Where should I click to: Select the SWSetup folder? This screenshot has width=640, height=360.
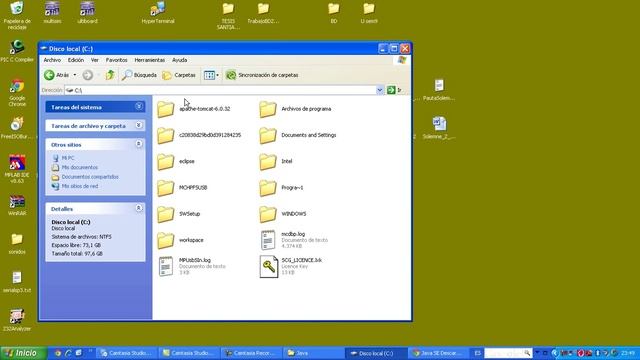click(179, 214)
